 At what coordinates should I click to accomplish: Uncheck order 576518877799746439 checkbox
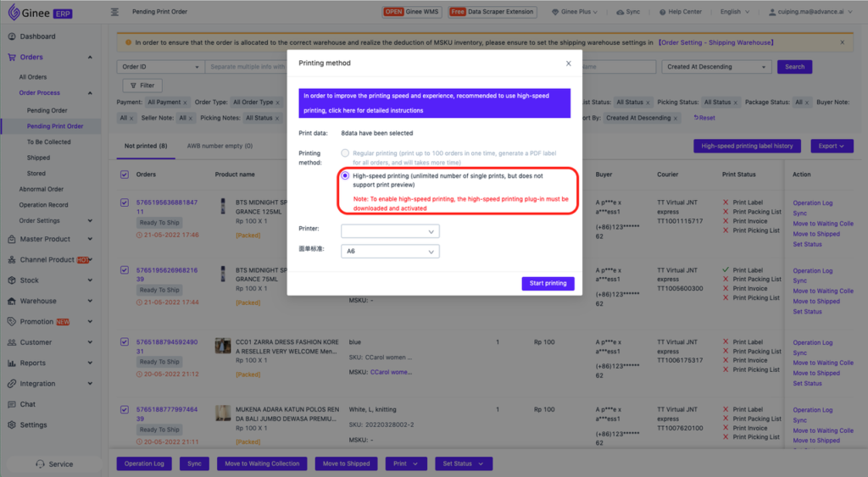pos(125,409)
